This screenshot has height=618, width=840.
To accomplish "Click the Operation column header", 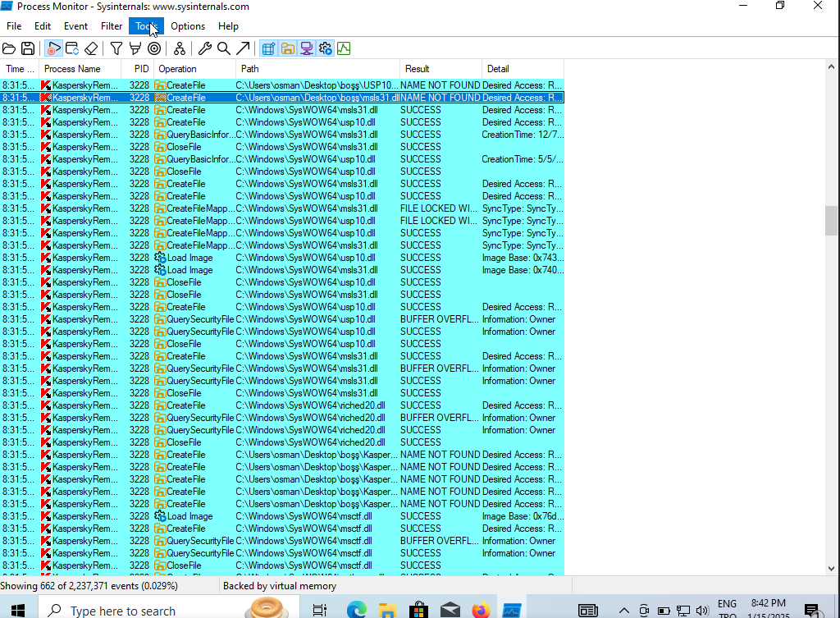I will tap(195, 69).
